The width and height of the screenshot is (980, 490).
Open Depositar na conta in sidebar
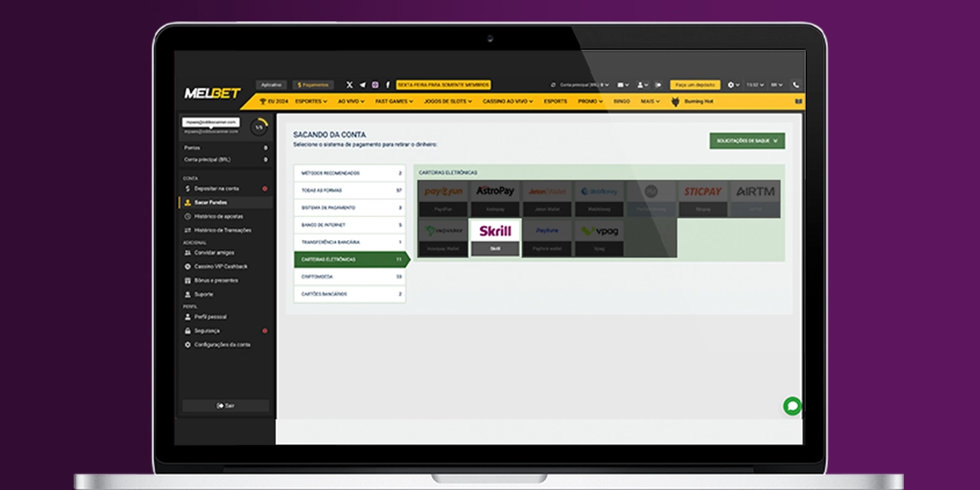[x=226, y=189]
